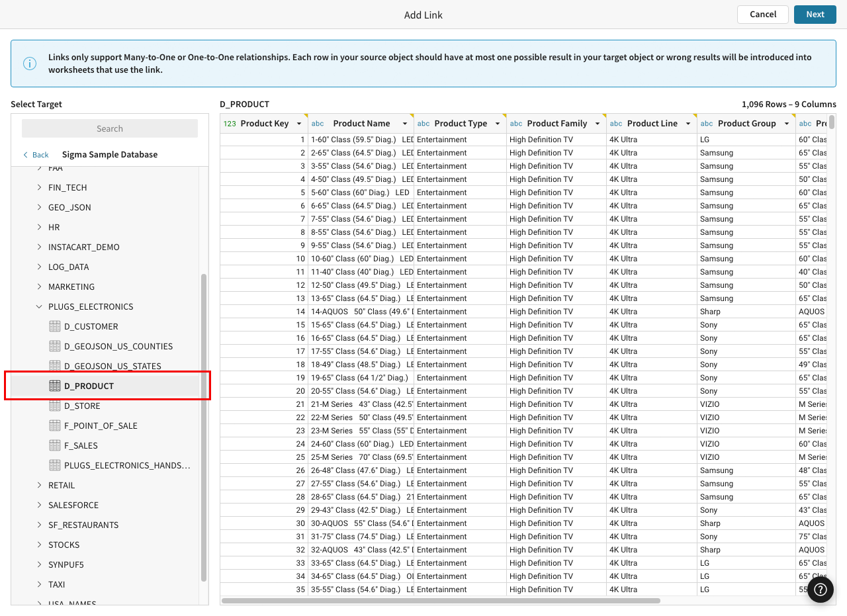Screen dimensions: 847x616
Task: Open Product Group column dropdown menu
Action: click(x=787, y=124)
